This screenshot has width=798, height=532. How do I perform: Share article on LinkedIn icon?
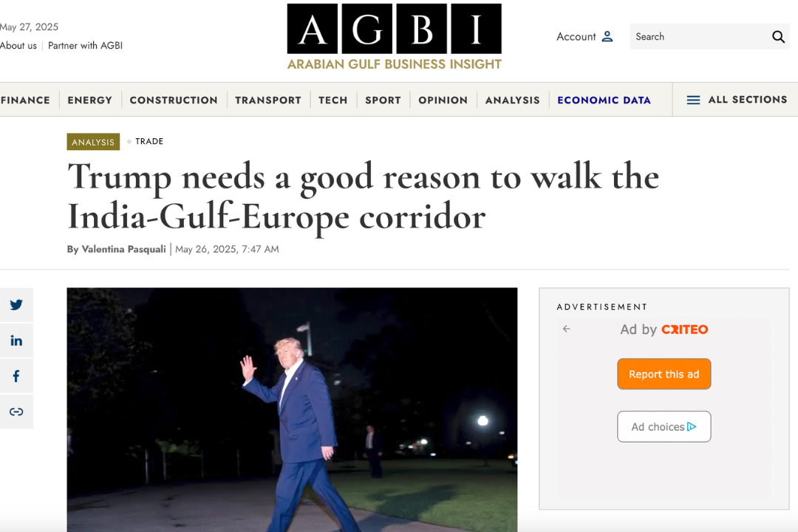point(16,341)
